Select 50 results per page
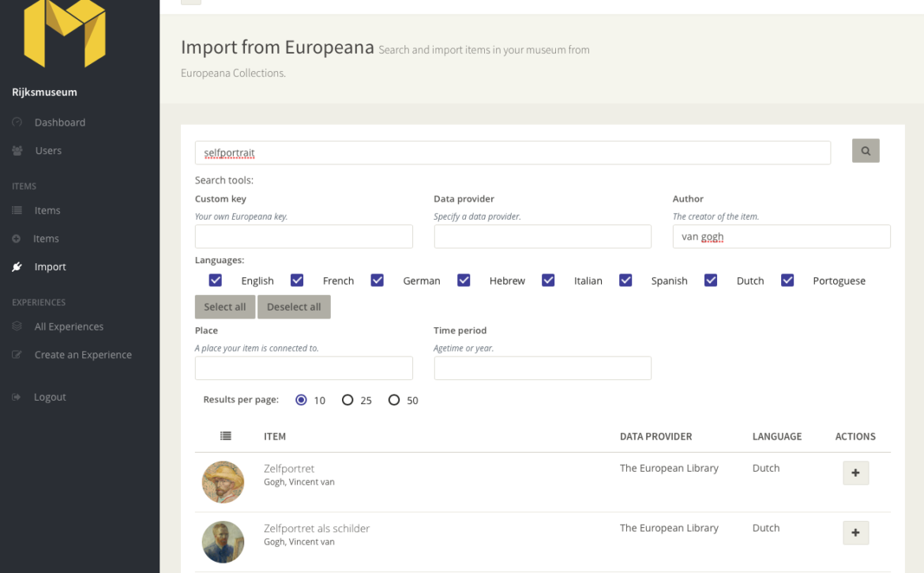The width and height of the screenshot is (924, 573). 394,400
